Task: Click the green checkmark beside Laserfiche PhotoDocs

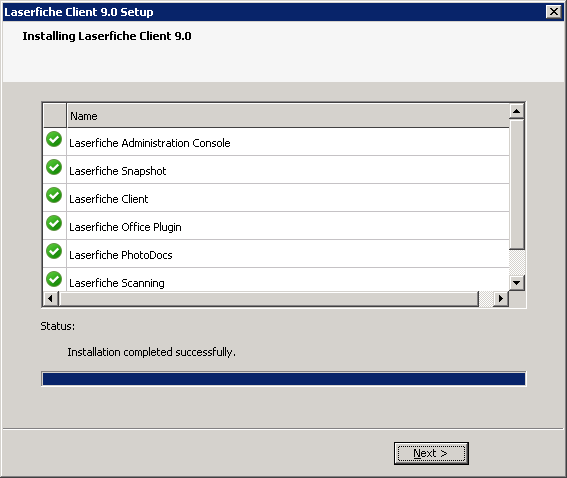Action: 54,251
